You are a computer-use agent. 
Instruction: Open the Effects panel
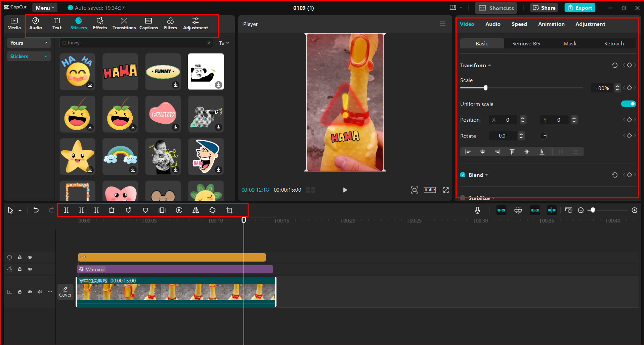[100, 24]
